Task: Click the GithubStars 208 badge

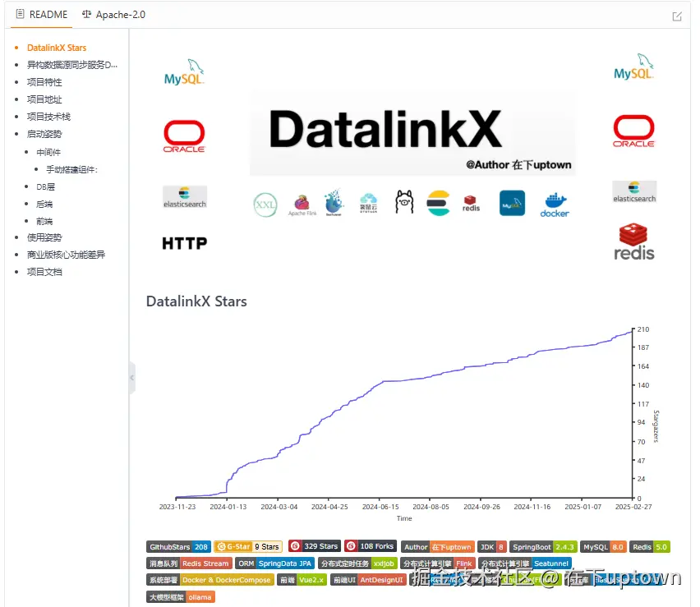Action: coord(178,547)
